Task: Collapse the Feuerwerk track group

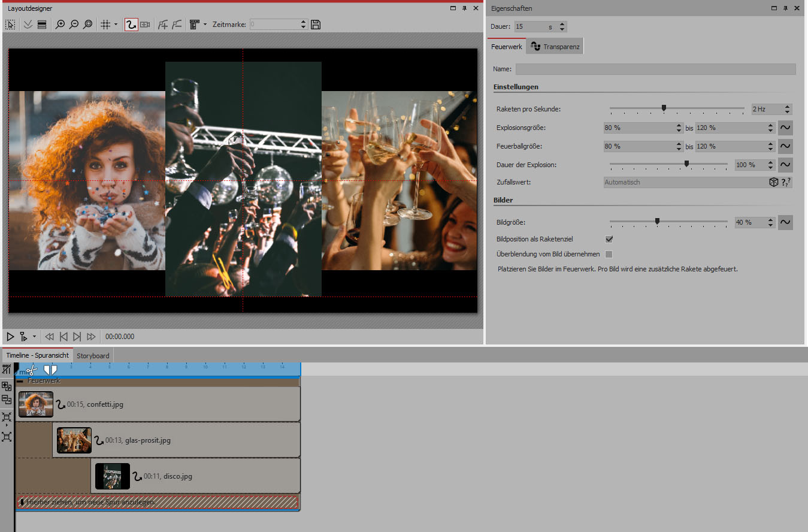Action: tap(20, 381)
